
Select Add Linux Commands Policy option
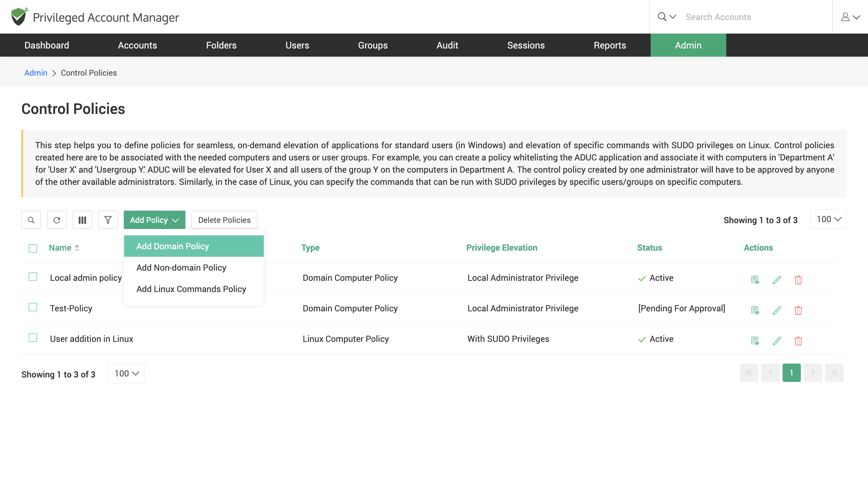click(191, 289)
